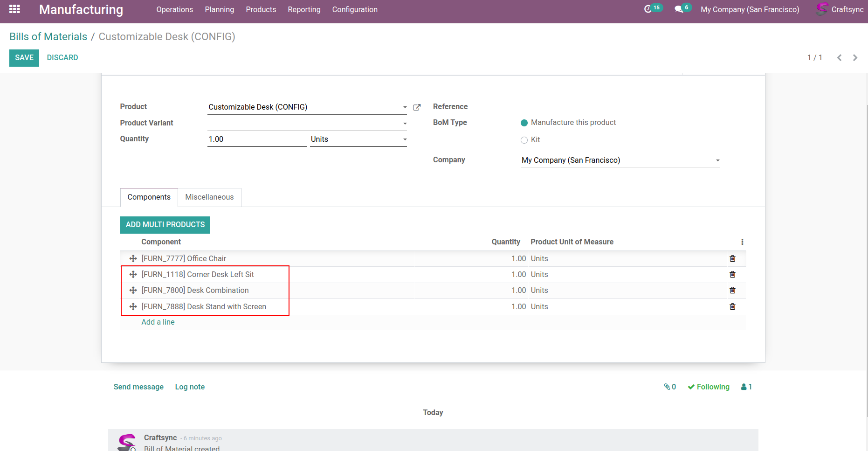The image size is (868, 451).
Task: Open the column options kebab menu
Action: click(x=742, y=242)
